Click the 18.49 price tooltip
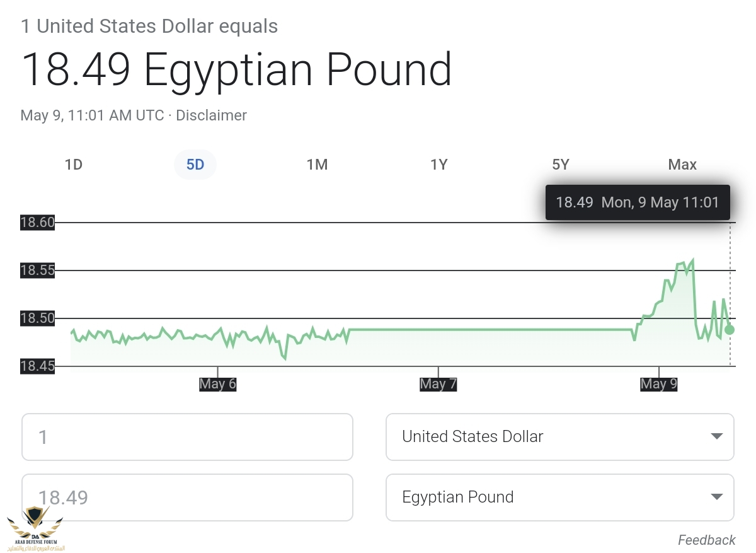Image resolution: width=756 pixels, height=553 pixels. [x=637, y=202]
